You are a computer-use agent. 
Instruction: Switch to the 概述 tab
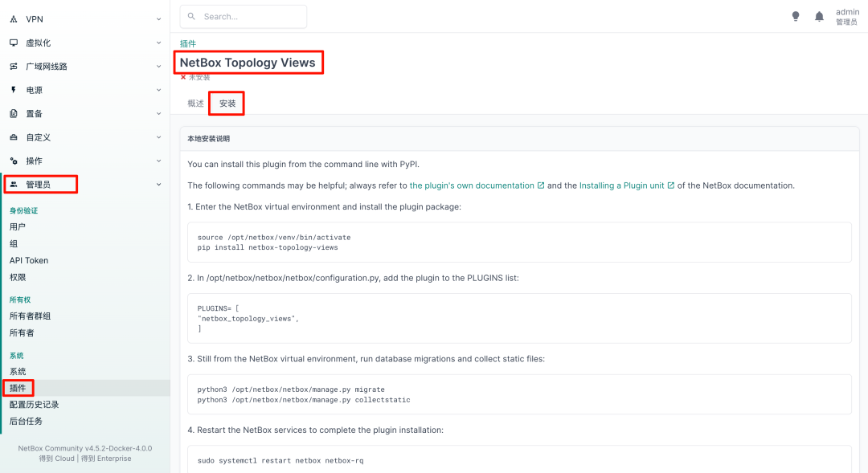195,104
